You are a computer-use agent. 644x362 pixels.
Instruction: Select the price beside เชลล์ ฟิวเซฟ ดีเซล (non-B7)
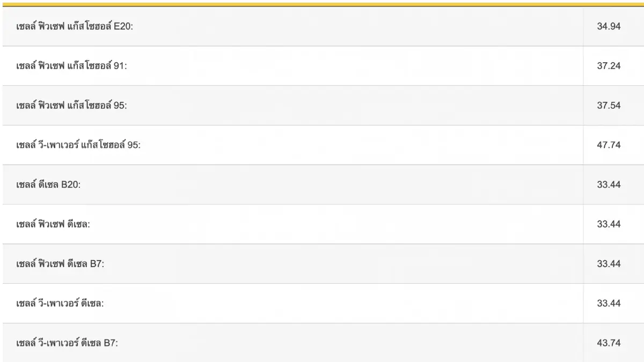[609, 224]
